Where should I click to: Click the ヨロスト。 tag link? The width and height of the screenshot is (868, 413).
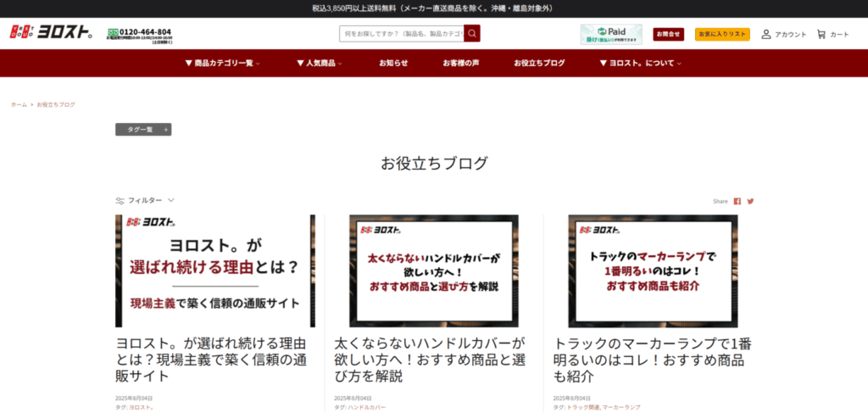tap(142, 407)
